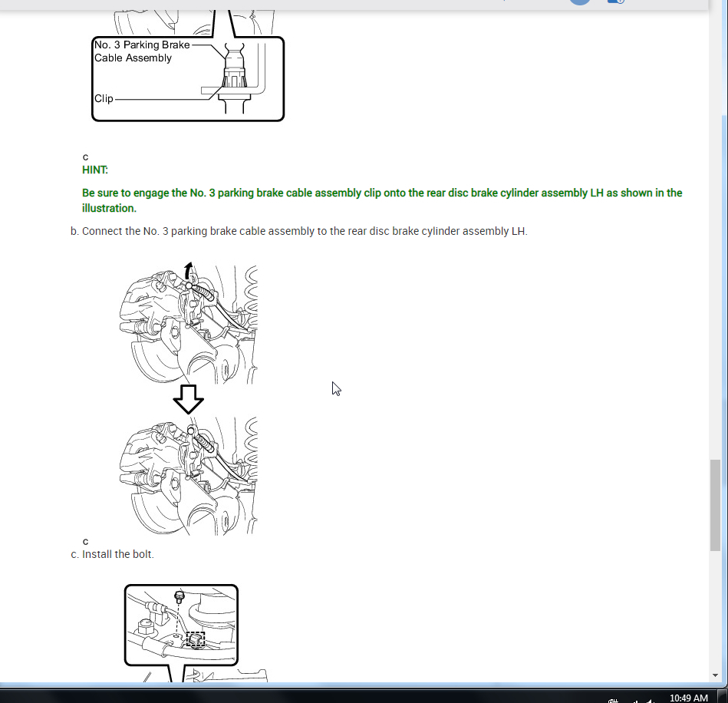
Task: Click the lower brake caliper connected cable illustration
Action: click(189, 476)
